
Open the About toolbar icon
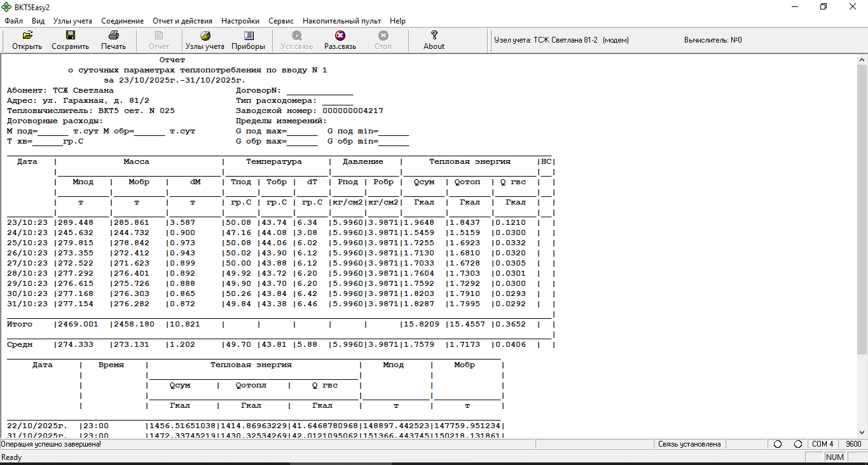[434, 40]
